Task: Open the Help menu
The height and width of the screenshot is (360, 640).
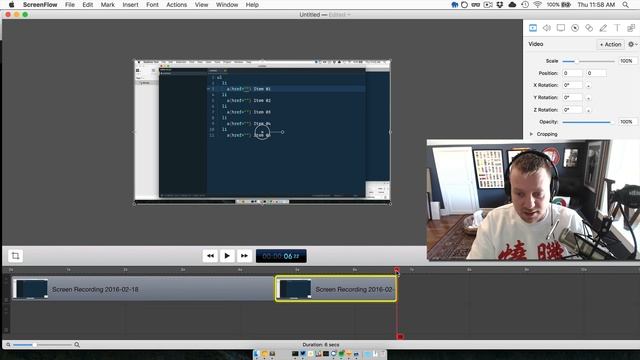Action: pos(252,5)
